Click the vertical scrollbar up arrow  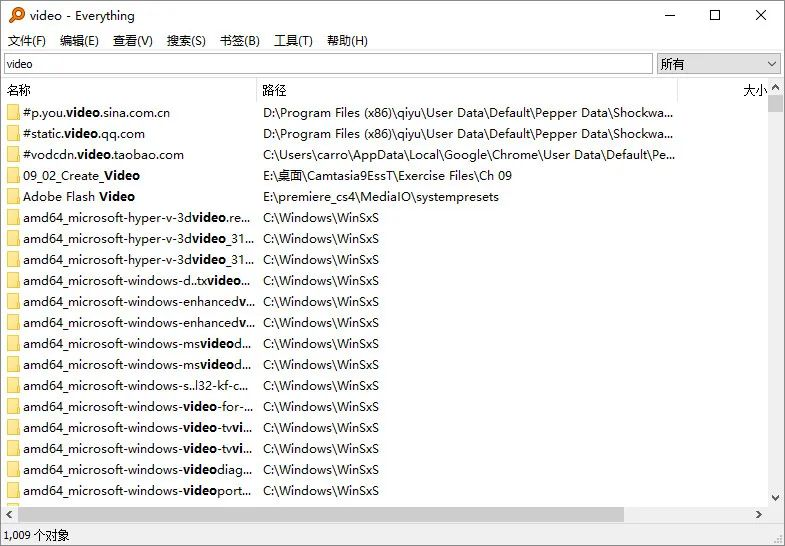(x=775, y=87)
